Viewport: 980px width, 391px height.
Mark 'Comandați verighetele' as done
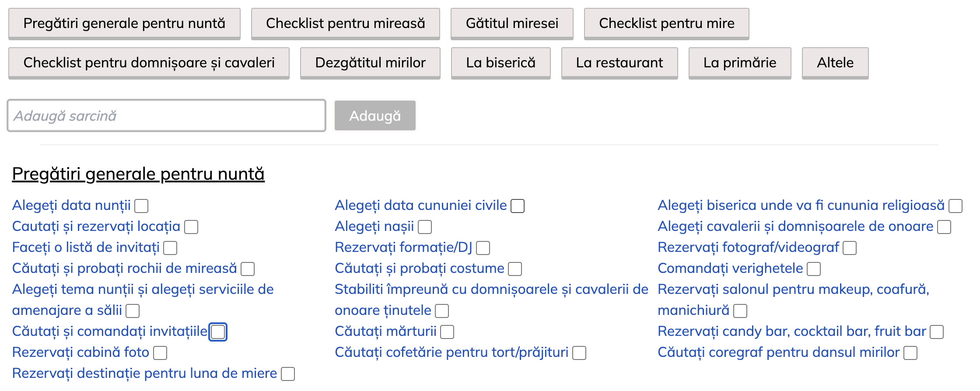814,269
